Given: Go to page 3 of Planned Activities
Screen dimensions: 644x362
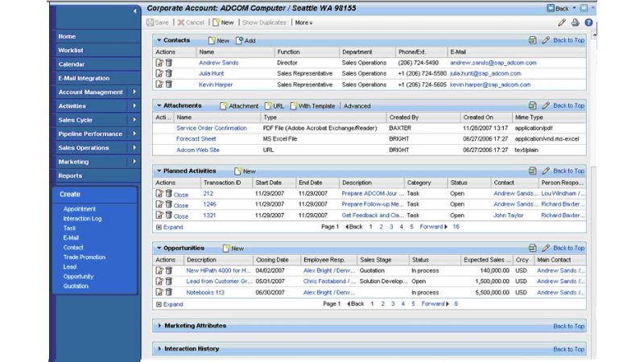Looking at the screenshot, I should [390, 227].
